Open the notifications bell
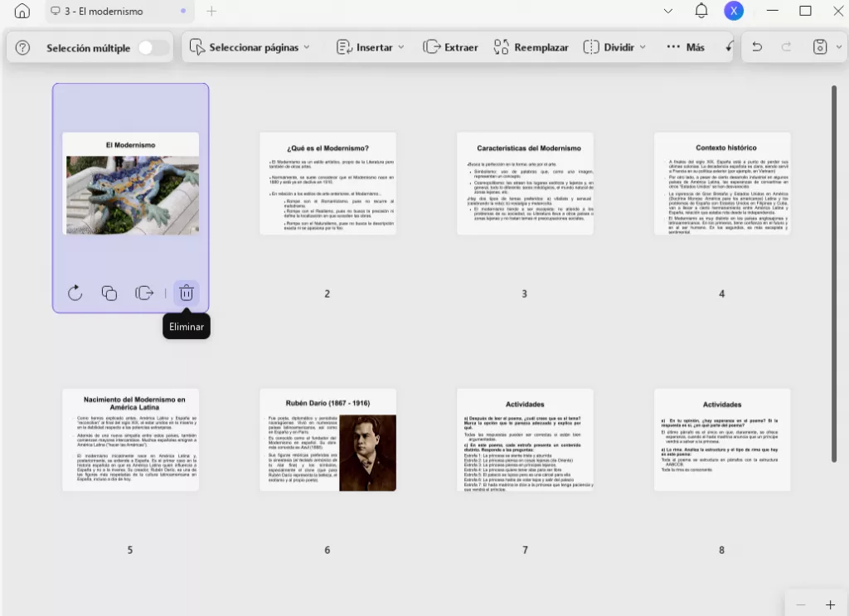 click(701, 11)
